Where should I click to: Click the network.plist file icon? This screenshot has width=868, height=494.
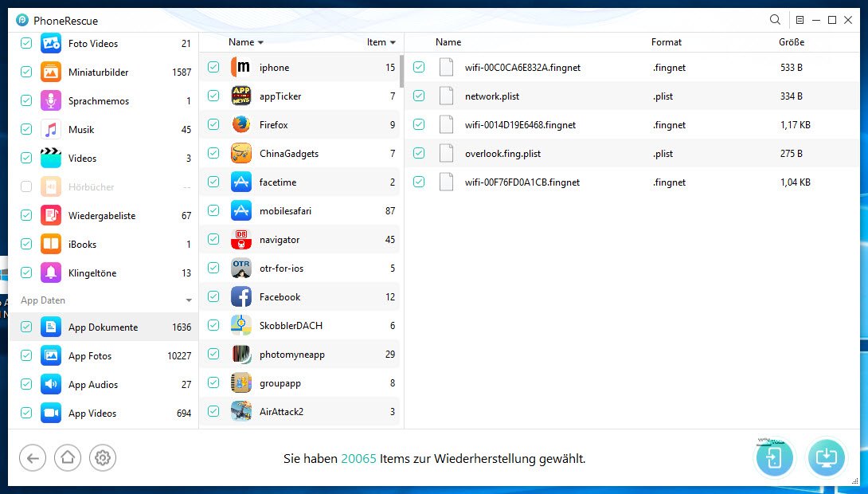(x=446, y=96)
